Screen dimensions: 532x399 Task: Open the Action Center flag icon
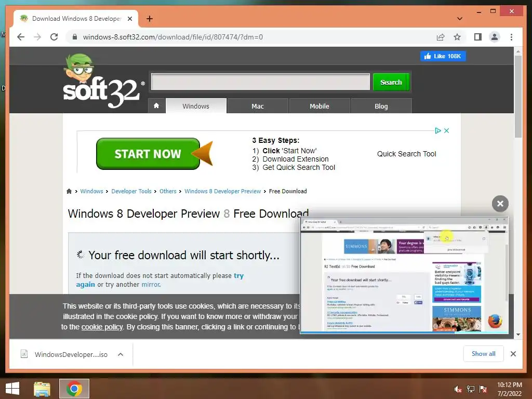483,389
